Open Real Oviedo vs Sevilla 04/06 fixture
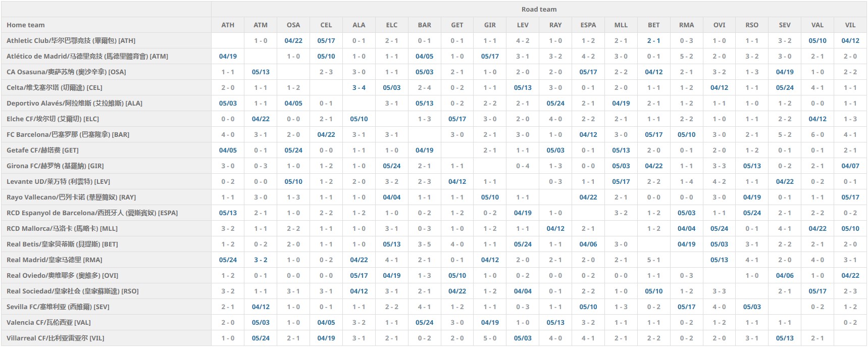Viewport: 868px width, 347px height. pos(784,275)
